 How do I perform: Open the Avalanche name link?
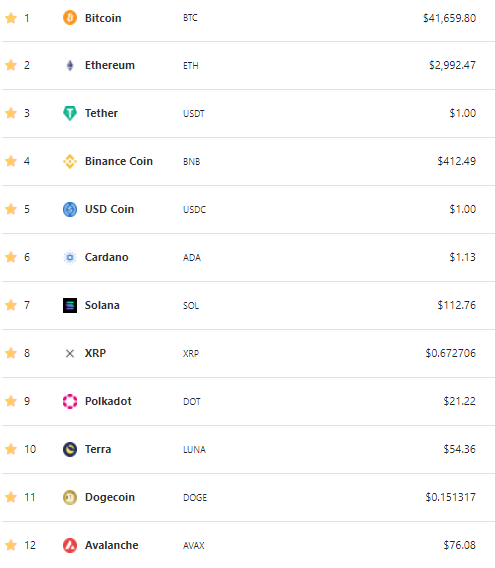pos(112,545)
